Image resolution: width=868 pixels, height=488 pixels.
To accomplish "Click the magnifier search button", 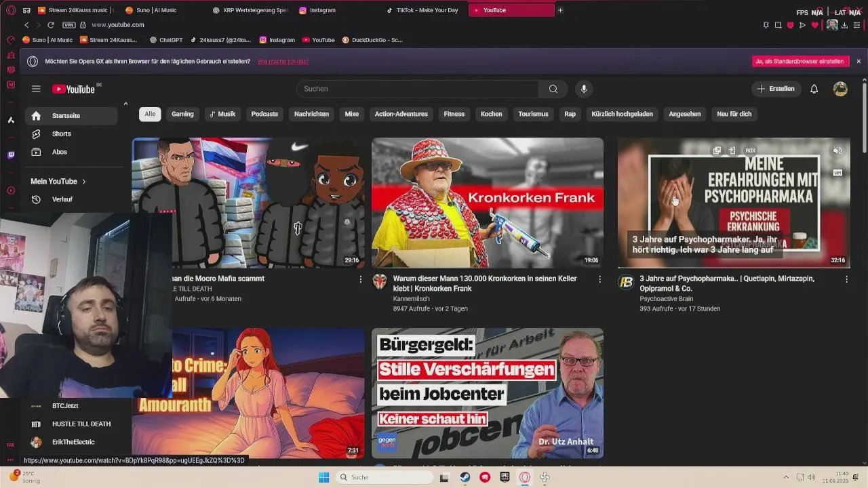I will 553,89.
